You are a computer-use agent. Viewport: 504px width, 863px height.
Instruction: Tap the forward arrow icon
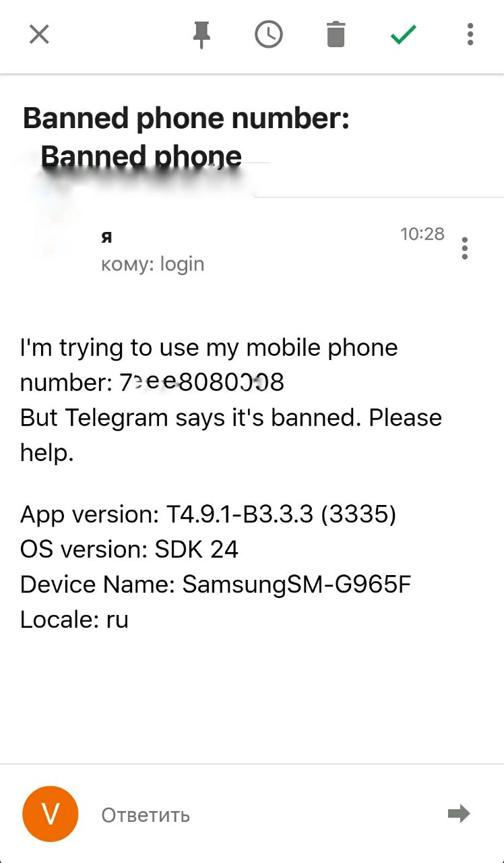(459, 814)
